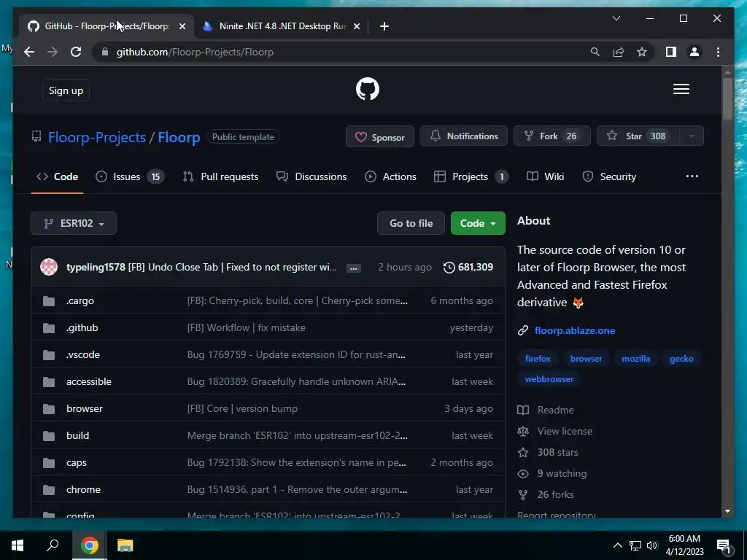Go back with browser back arrow
Image resolution: width=747 pixels, height=560 pixels.
29,52
